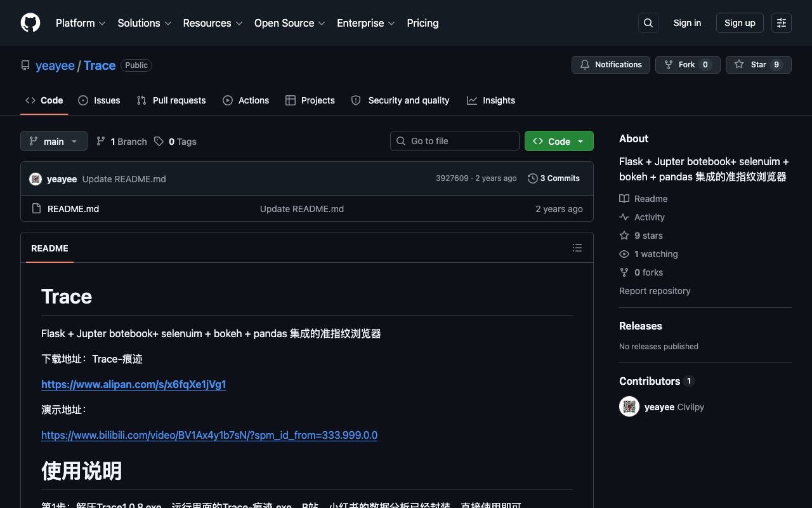Focus the Go to file search field
The height and width of the screenshot is (508, 812).
tap(455, 141)
